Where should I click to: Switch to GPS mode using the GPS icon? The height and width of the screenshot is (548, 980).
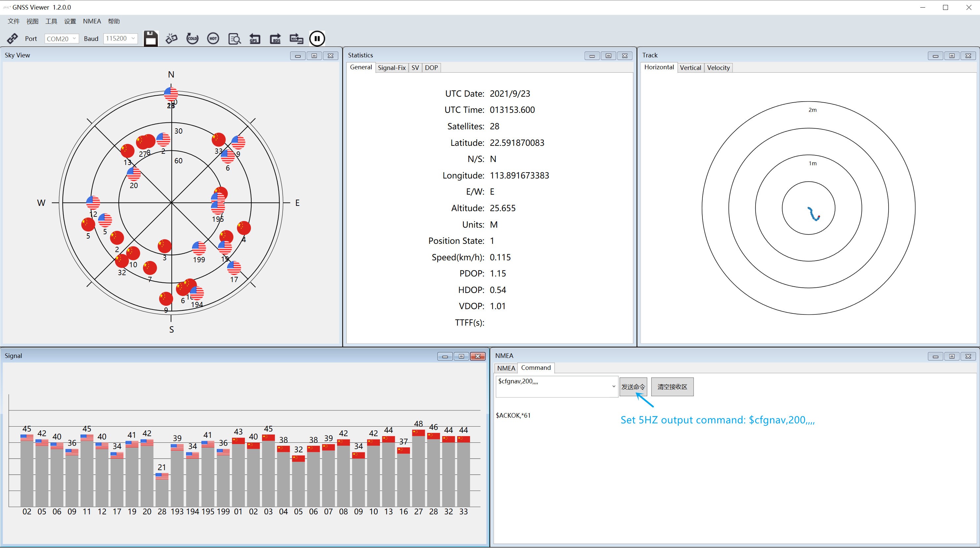254,38
